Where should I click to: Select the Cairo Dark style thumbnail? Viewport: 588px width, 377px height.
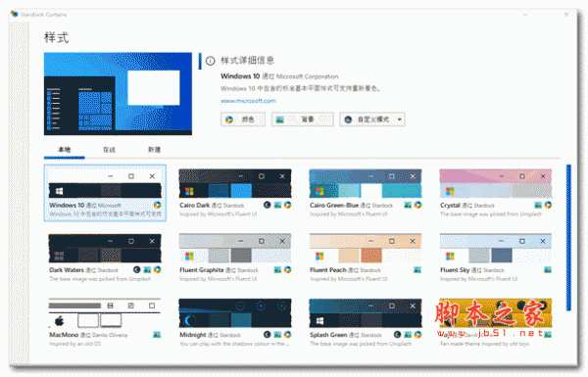235,184
